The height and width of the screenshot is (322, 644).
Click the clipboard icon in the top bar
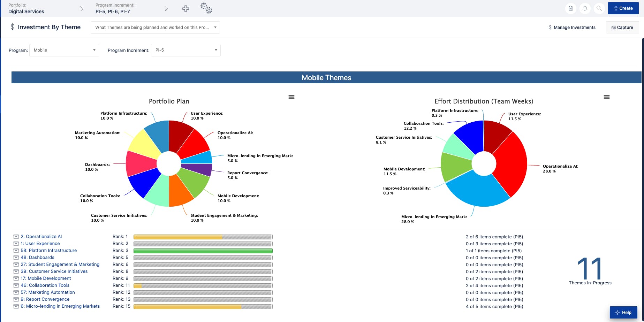click(571, 8)
